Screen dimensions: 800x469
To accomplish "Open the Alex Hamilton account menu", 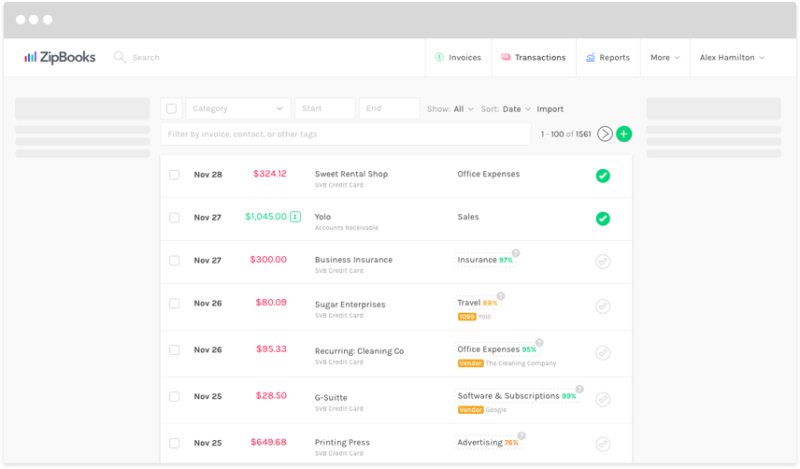I will pos(732,57).
